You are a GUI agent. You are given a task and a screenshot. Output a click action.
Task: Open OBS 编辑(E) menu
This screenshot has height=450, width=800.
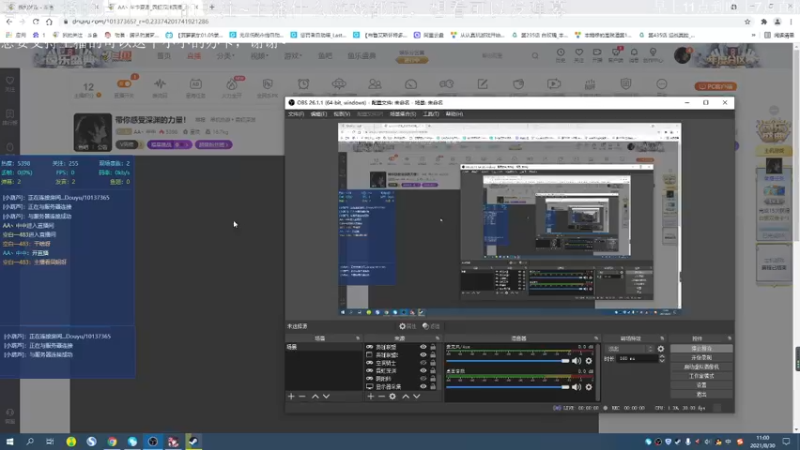318,114
